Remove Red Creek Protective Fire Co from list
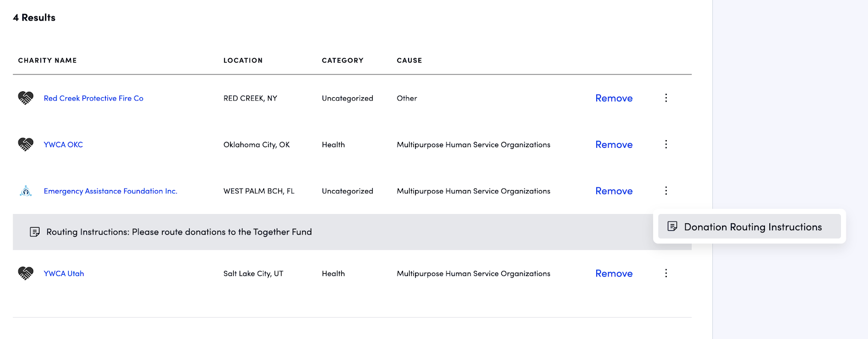The width and height of the screenshot is (868, 339). [614, 98]
